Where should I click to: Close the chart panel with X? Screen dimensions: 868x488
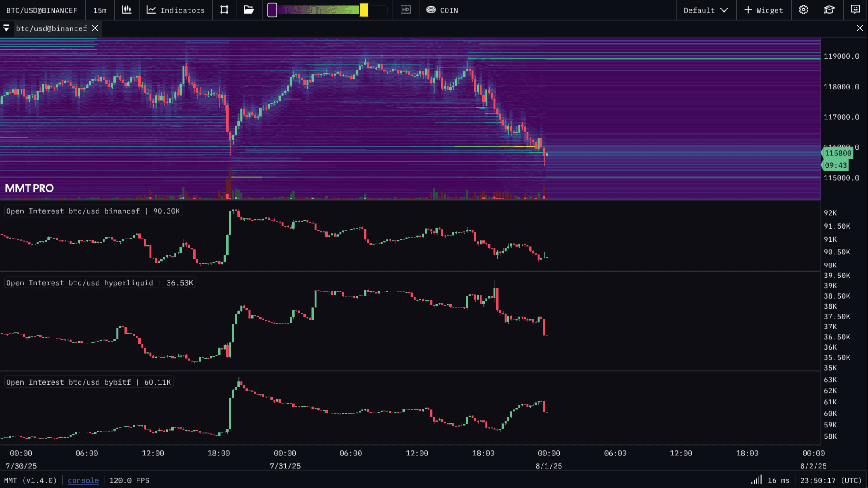pos(860,28)
